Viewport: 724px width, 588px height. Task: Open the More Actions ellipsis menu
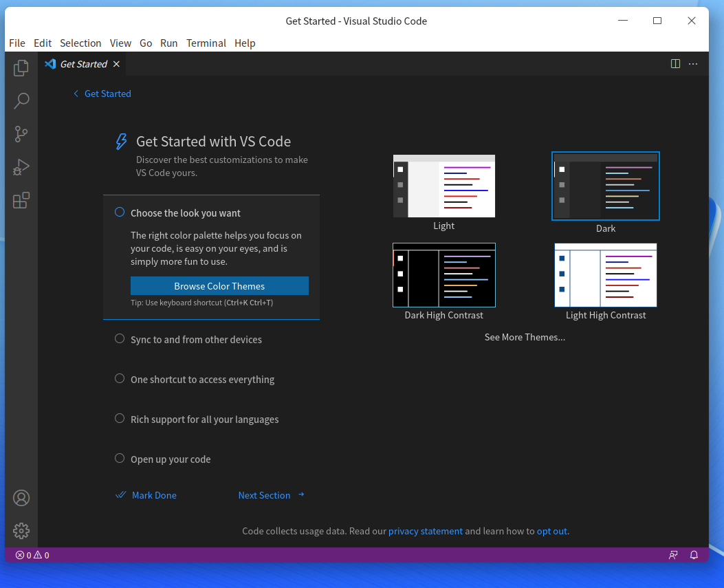[693, 64]
